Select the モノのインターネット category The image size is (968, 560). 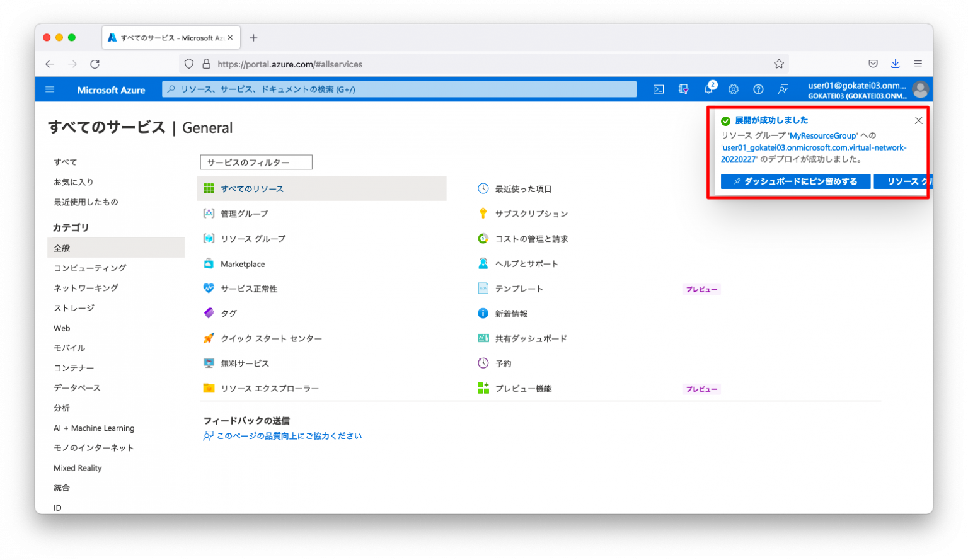[94, 448]
